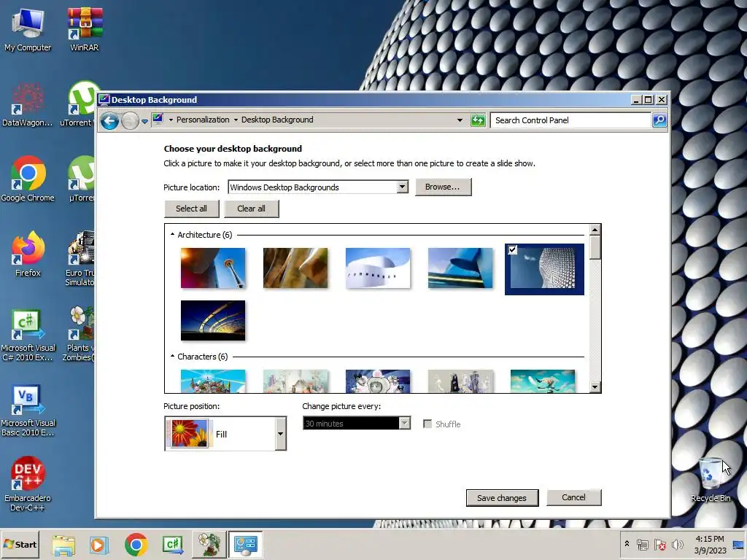Collapse the Characters group
Screen dimensions: 747x560
[172, 356]
